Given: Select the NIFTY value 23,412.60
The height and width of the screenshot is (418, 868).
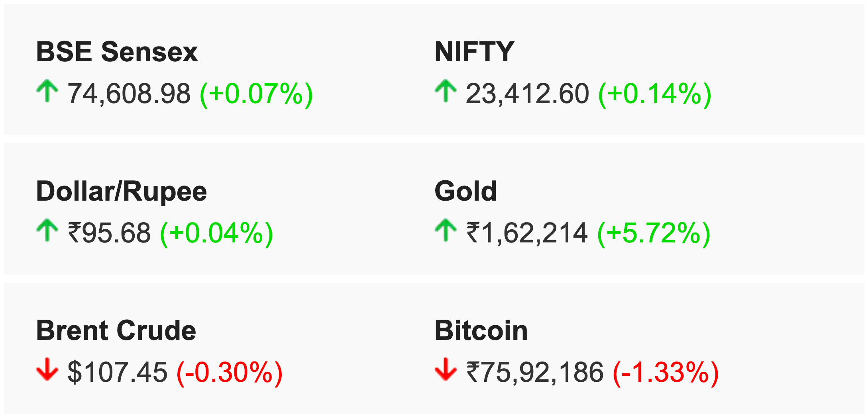Looking at the screenshot, I should point(528,94).
